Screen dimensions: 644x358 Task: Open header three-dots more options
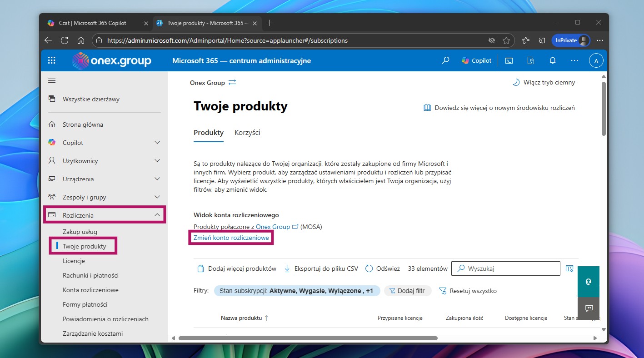click(x=574, y=60)
